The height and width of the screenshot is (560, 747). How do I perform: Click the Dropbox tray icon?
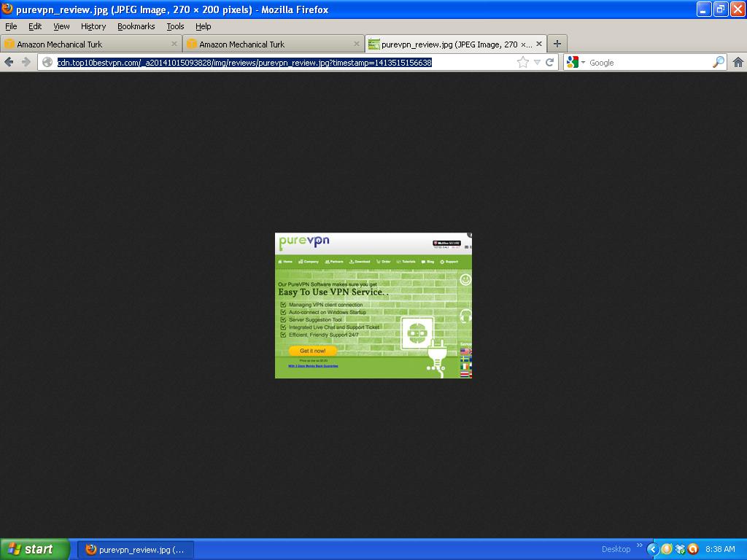(680, 549)
